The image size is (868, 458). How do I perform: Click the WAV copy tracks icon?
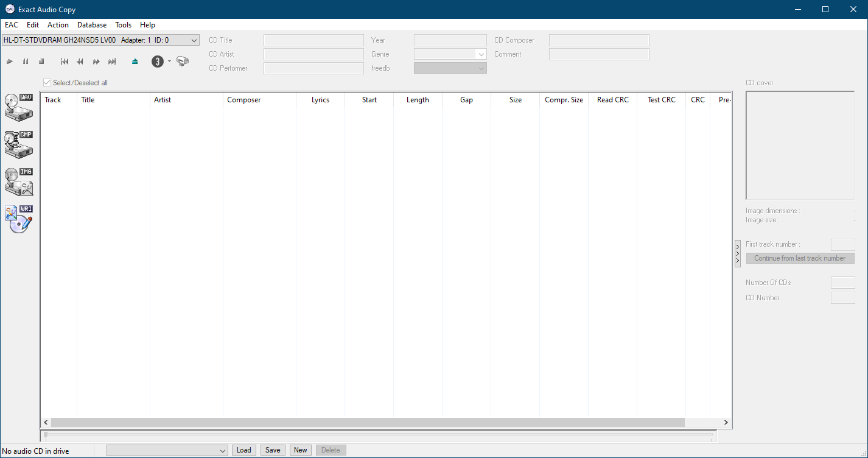pyautogui.click(x=18, y=107)
